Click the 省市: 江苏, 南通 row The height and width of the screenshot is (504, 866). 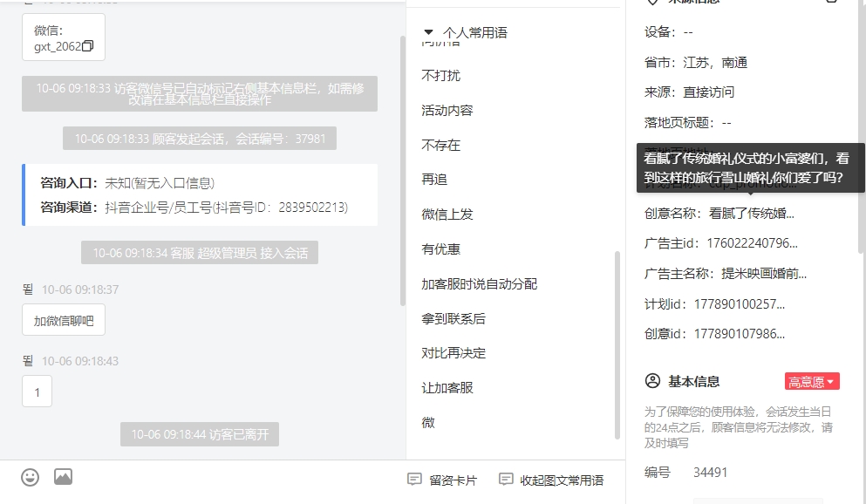point(696,63)
